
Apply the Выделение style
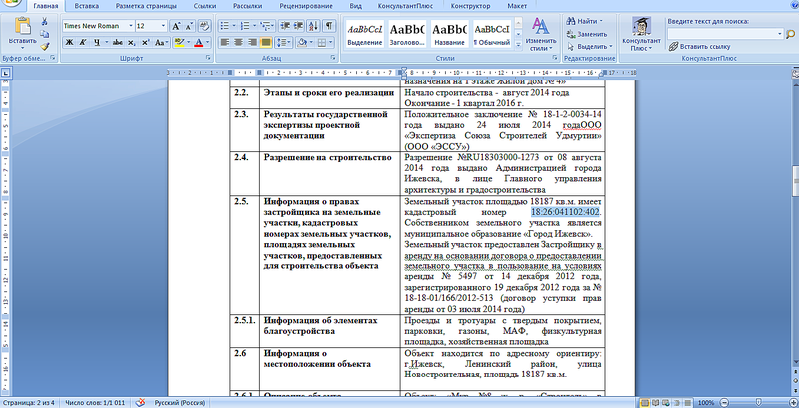point(365,34)
